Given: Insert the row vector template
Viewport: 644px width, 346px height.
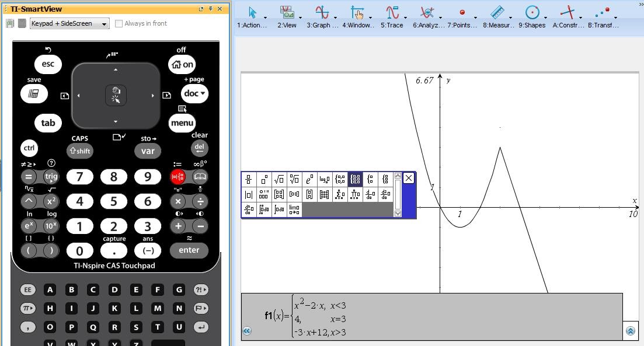Looking at the screenshot, I should tap(294, 194).
